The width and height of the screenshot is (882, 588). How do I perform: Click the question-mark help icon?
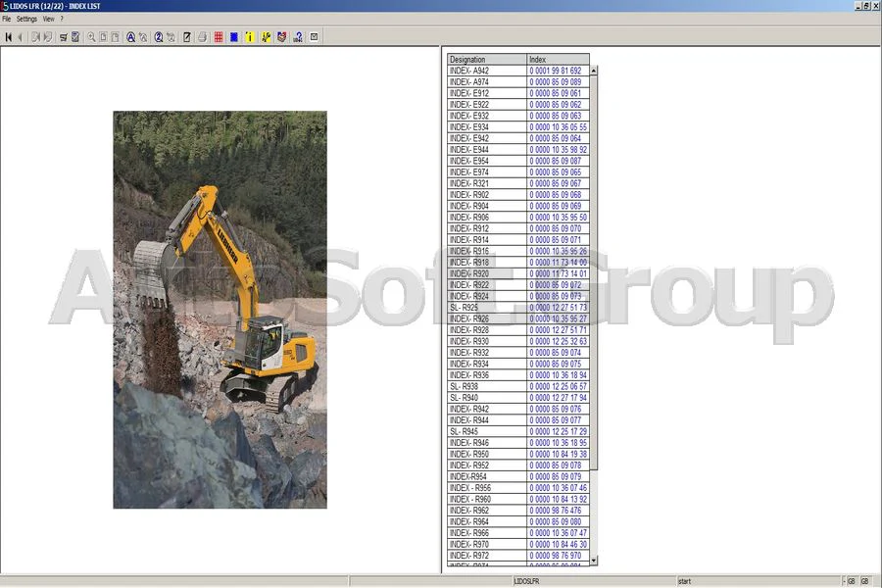click(x=296, y=36)
